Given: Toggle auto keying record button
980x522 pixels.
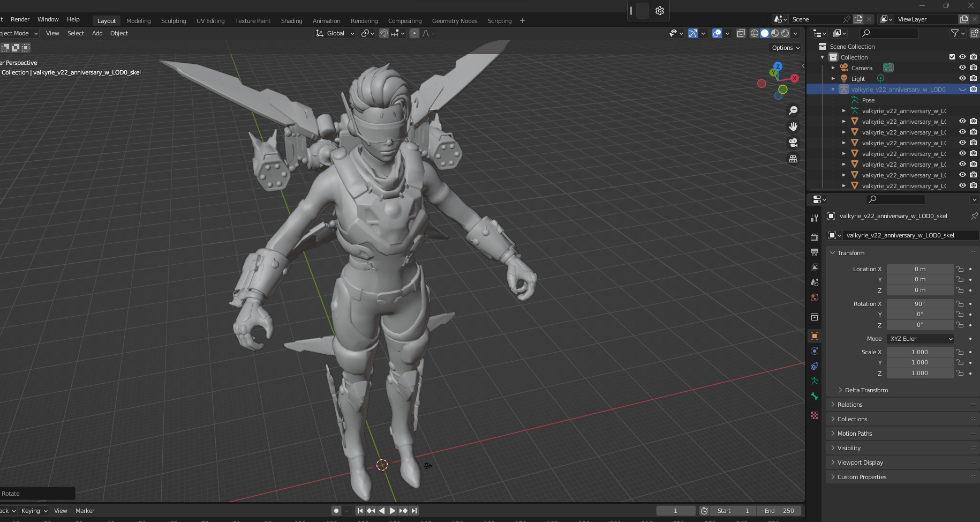Looking at the screenshot, I should pos(336,511).
